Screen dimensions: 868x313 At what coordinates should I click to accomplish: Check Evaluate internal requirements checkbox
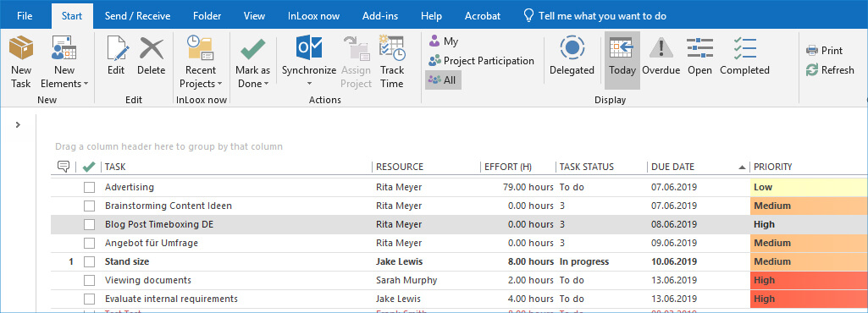pos(89,299)
